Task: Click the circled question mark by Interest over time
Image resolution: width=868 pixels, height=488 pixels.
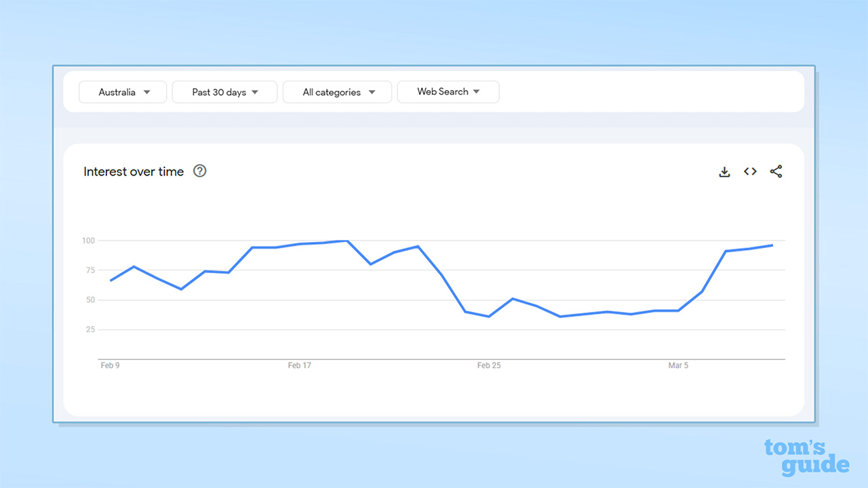Action: click(199, 171)
